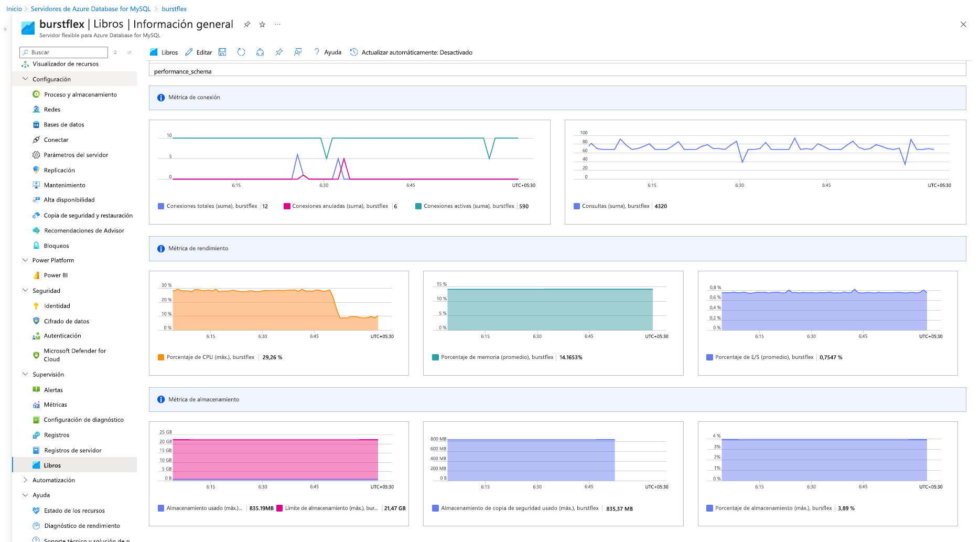The image size is (980, 542).
Task: Mark page as favorite with star icon
Action: click(x=262, y=25)
